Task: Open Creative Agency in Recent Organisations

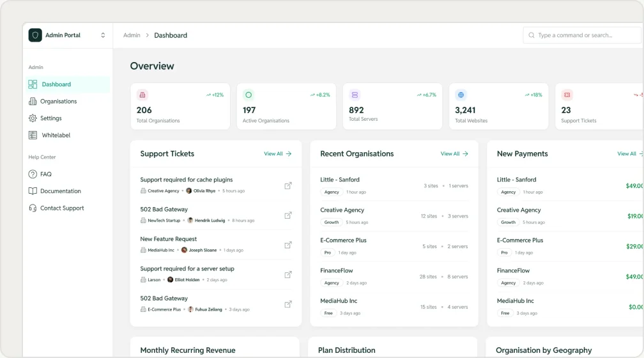Action: 342,210
